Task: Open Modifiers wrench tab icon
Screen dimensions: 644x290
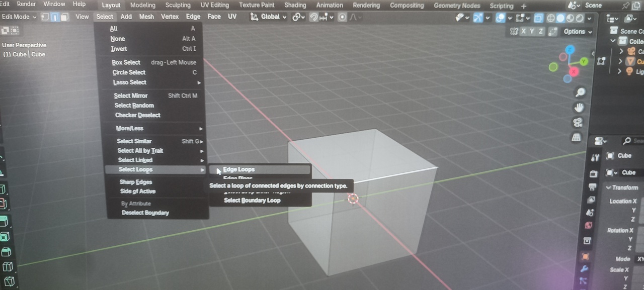Action: [x=584, y=269]
